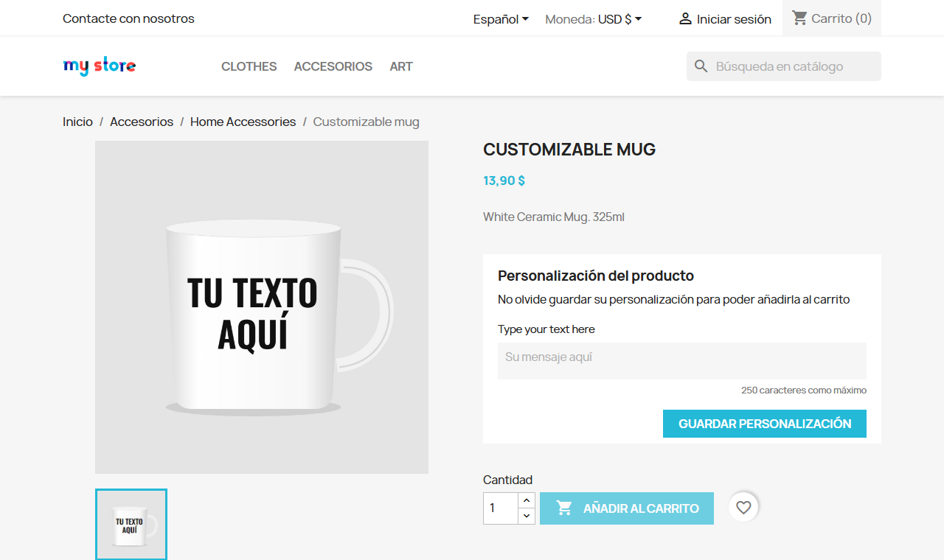Click the cart icon in header
The image size is (944, 560).
(x=799, y=18)
